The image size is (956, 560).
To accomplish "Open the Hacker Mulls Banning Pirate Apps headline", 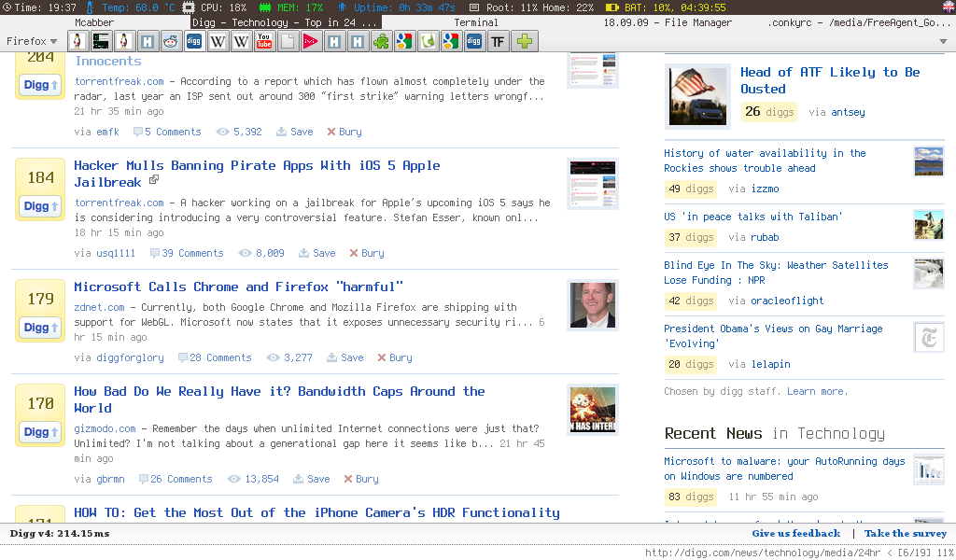I will point(257,174).
